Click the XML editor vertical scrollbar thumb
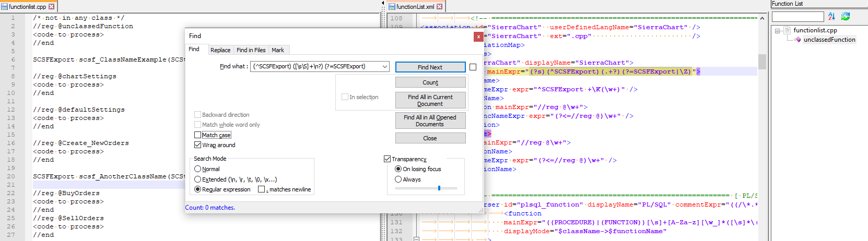 pos(762,62)
